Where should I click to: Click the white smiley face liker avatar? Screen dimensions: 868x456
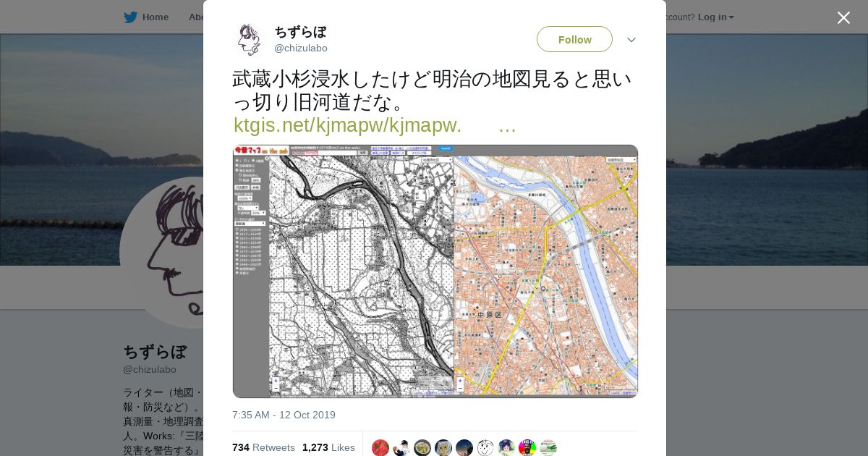pyautogui.click(x=485, y=448)
